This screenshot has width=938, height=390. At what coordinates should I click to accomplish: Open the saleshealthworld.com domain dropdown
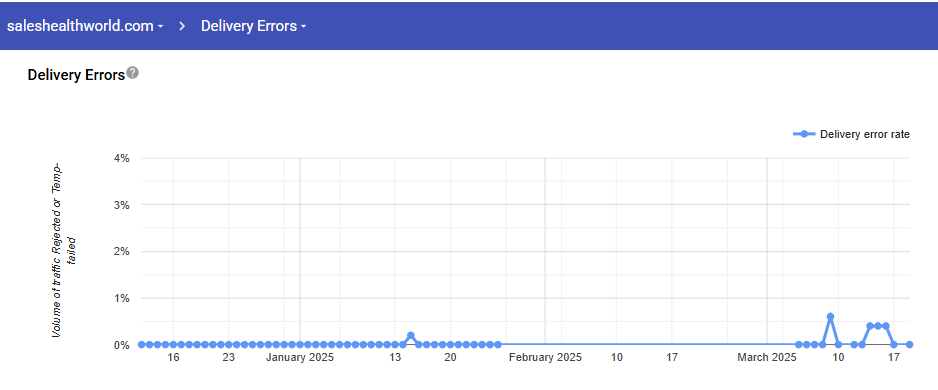pos(85,26)
